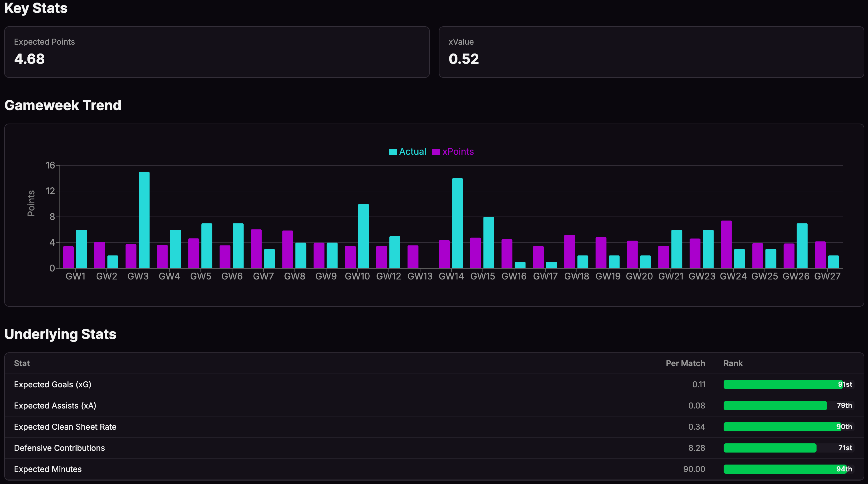Click the xValue card
Viewport: 868px width, 484px height.
[x=651, y=52]
